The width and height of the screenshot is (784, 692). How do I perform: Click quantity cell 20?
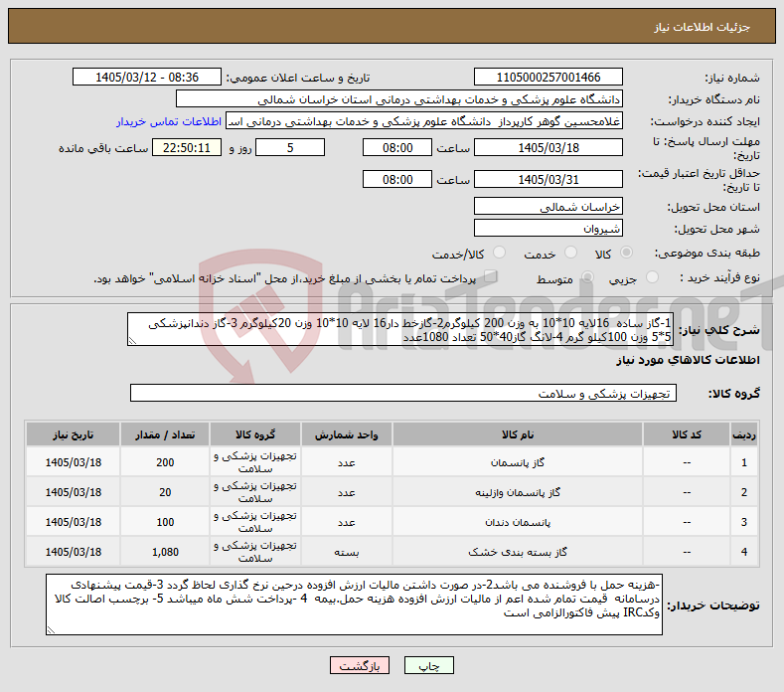tap(165, 492)
